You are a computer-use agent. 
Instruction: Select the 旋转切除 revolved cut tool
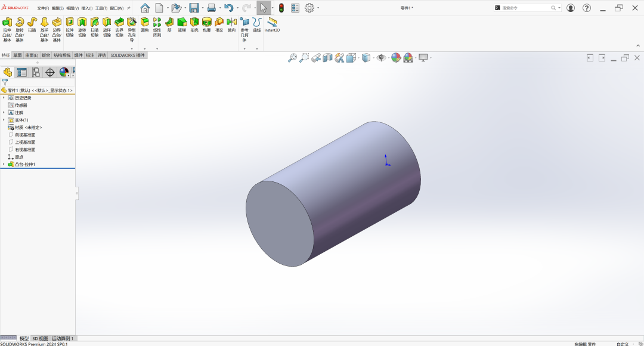[x=82, y=23]
